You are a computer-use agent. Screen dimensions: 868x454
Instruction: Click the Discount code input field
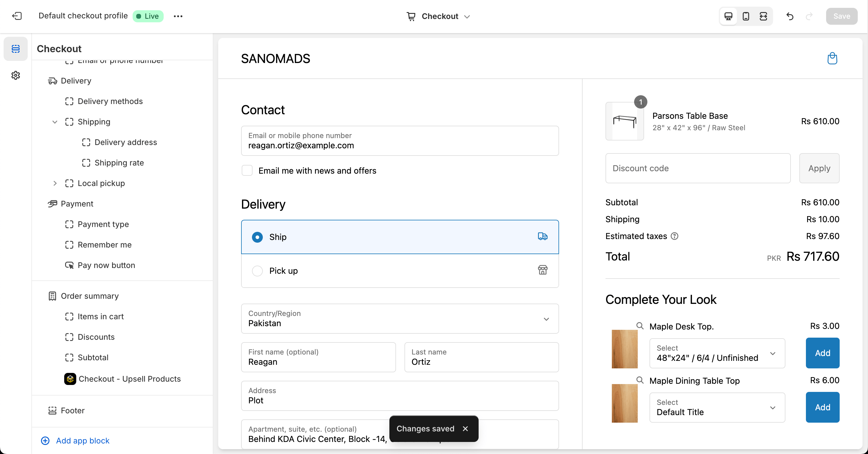tap(697, 168)
